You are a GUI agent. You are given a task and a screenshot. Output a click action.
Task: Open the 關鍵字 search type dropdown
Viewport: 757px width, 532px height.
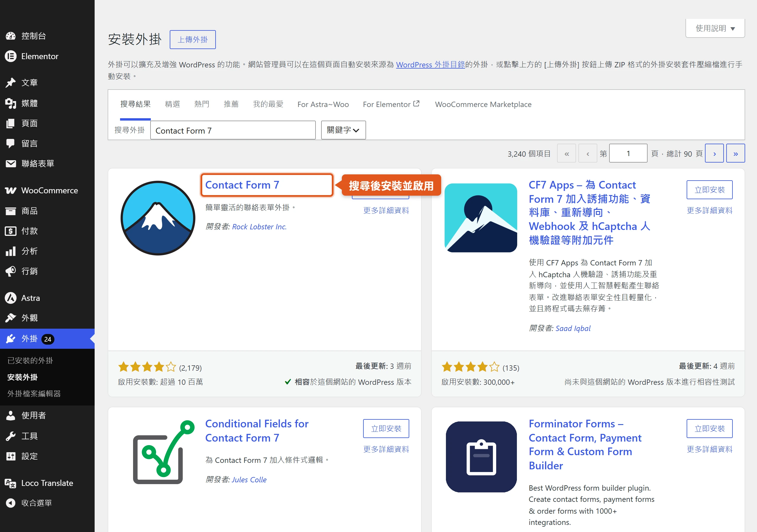click(343, 130)
